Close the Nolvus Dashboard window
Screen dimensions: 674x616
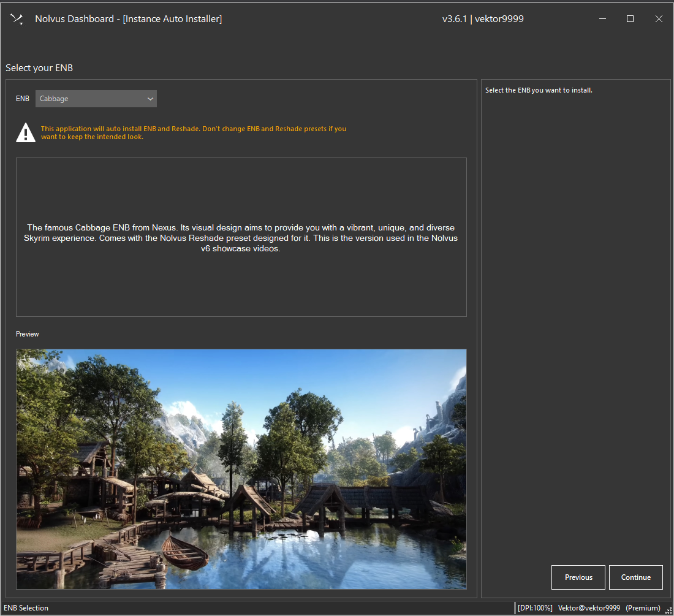coord(659,19)
